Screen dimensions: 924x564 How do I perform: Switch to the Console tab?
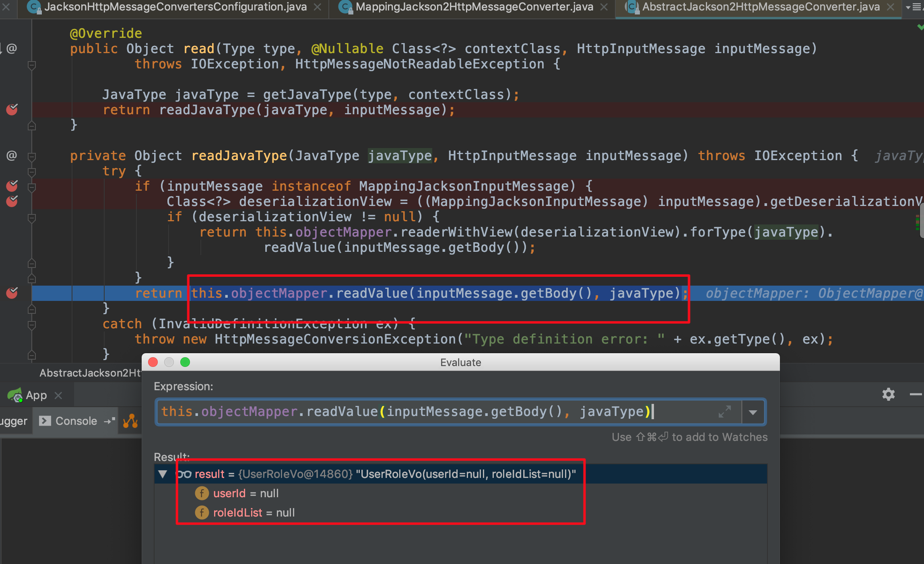(x=76, y=421)
